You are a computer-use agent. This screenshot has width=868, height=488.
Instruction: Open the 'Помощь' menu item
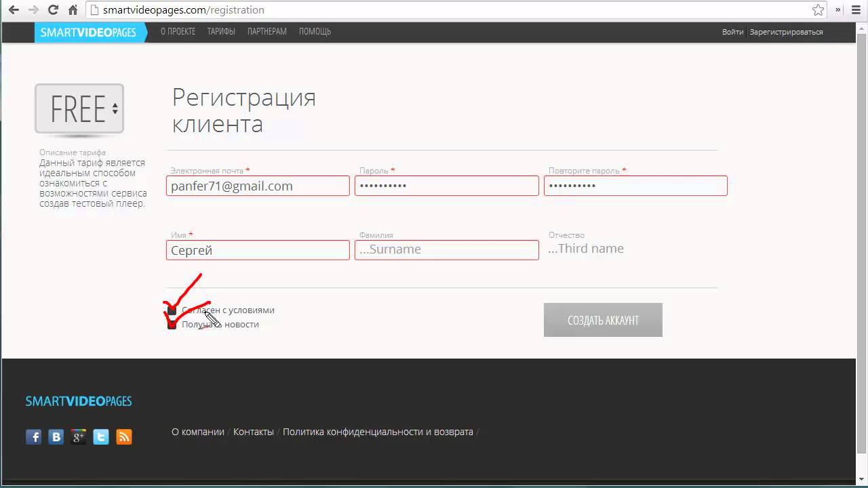(x=315, y=32)
